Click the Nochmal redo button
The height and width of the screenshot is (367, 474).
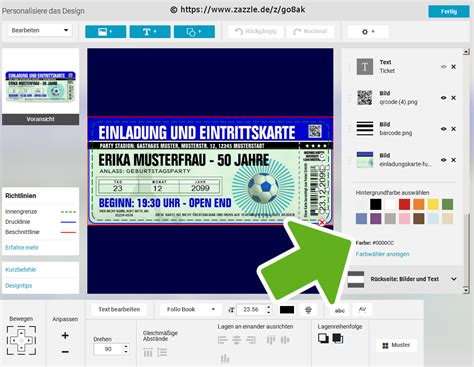click(x=310, y=31)
